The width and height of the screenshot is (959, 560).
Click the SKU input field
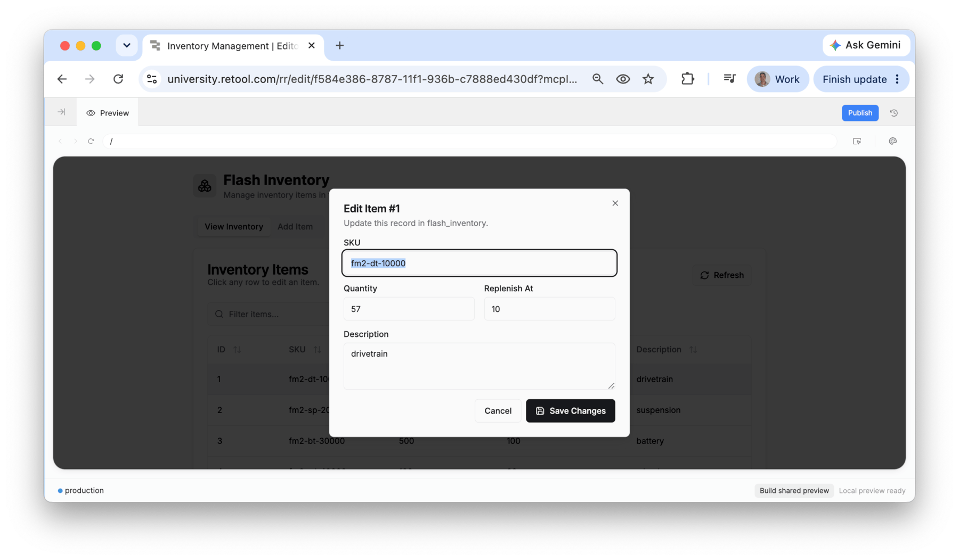(x=479, y=263)
